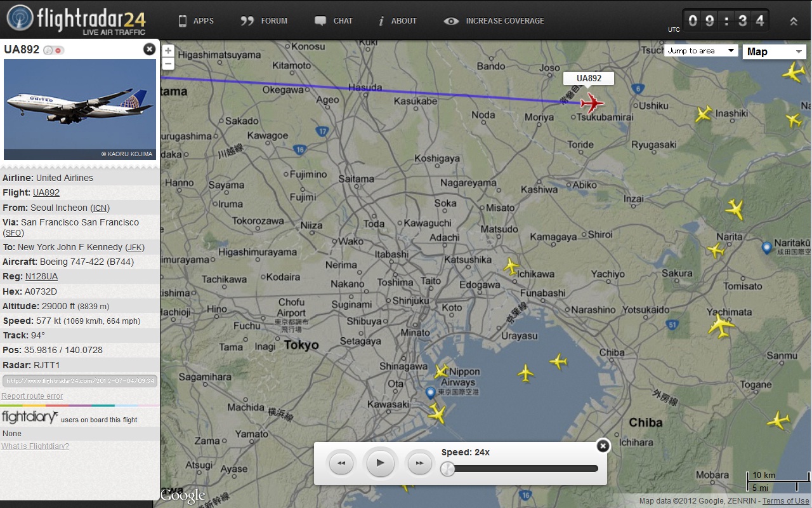The height and width of the screenshot is (508, 812).
Task: Close the playback control panel
Action: pyautogui.click(x=603, y=446)
